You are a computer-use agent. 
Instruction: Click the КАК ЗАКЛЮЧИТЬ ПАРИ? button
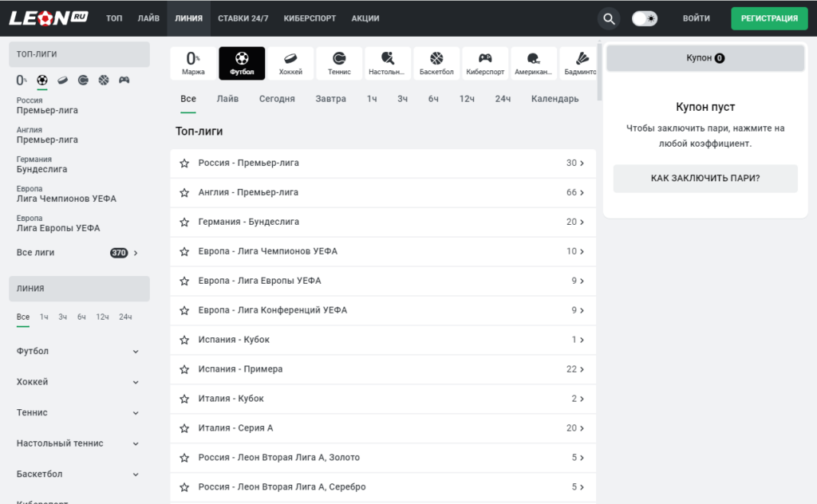[x=705, y=179]
